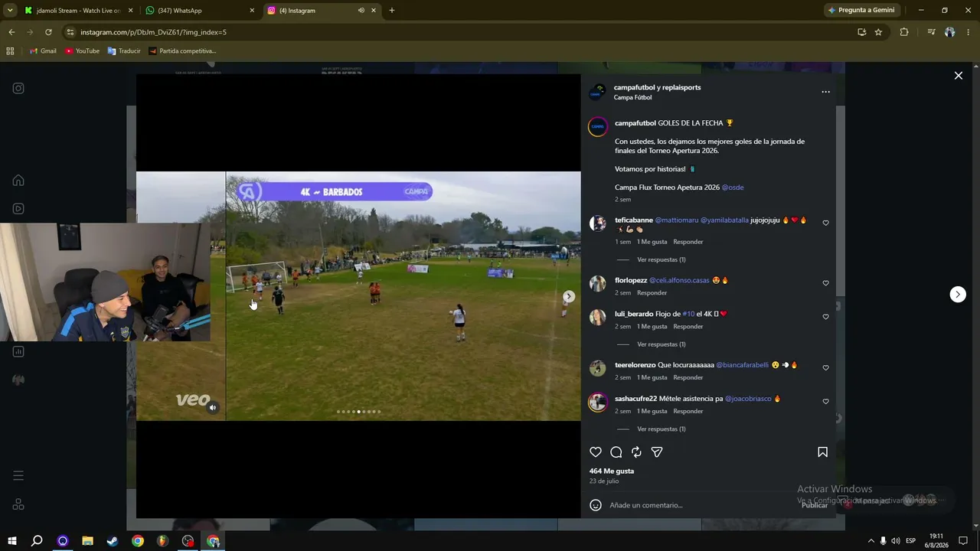This screenshot has width=980, height=551.
Task: Open Reels from the Instagram sidebar
Action: pyautogui.click(x=18, y=209)
